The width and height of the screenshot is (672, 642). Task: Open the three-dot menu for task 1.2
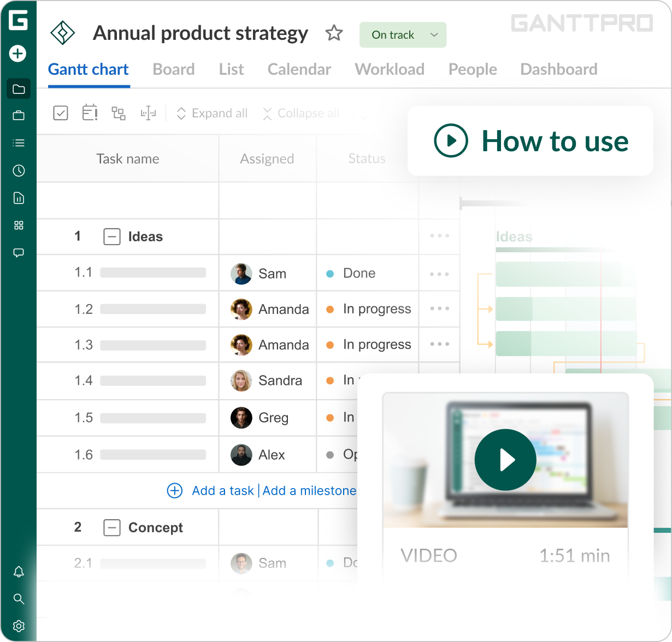coord(439,308)
